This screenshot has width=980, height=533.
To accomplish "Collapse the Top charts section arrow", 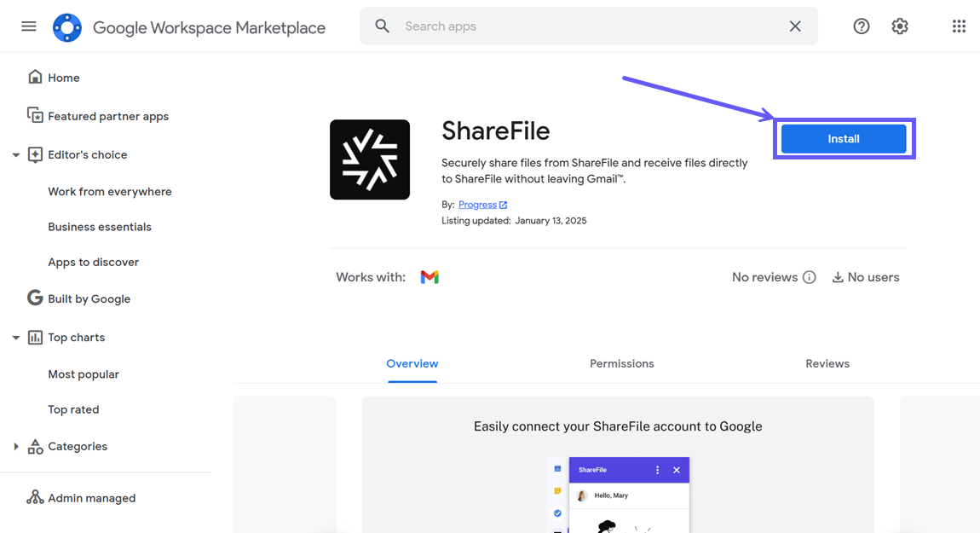I will (15, 338).
